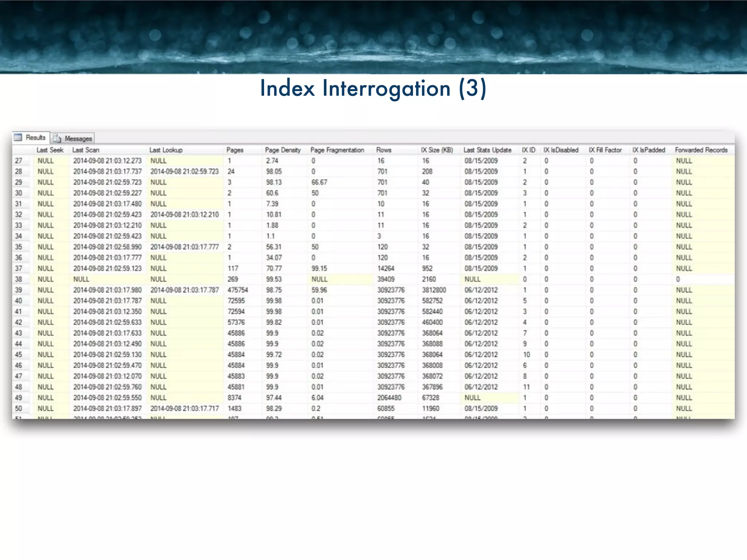This screenshot has height=560, width=747.
Task: Click the IX Size cell showing 3812800
Action: click(x=434, y=290)
